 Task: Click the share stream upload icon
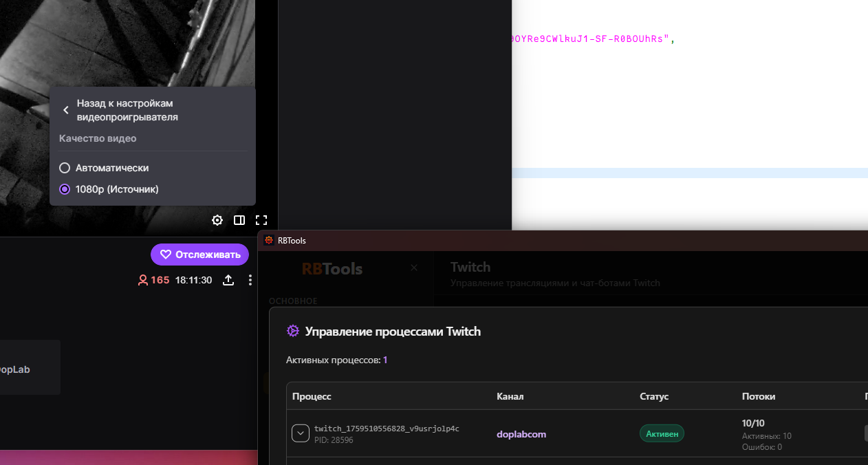(228, 280)
